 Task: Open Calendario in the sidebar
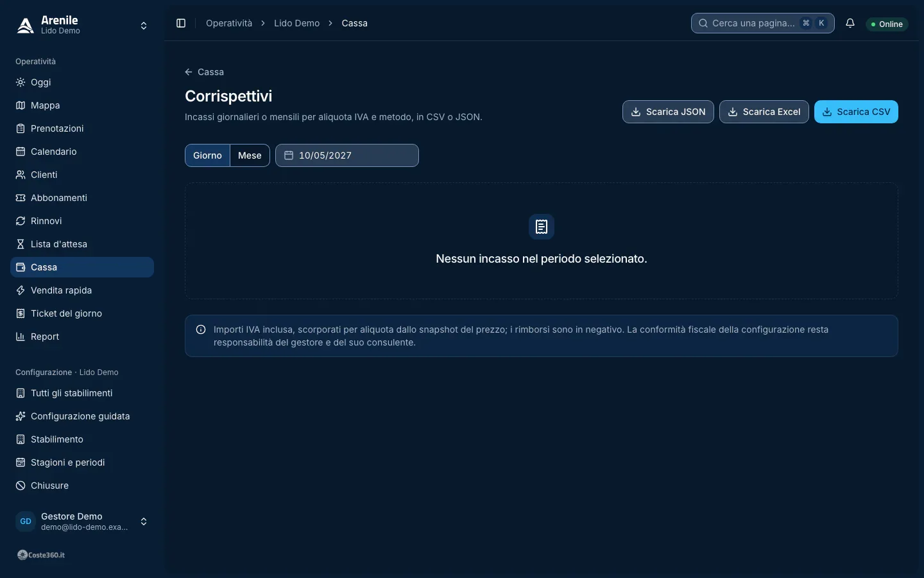[82, 152]
